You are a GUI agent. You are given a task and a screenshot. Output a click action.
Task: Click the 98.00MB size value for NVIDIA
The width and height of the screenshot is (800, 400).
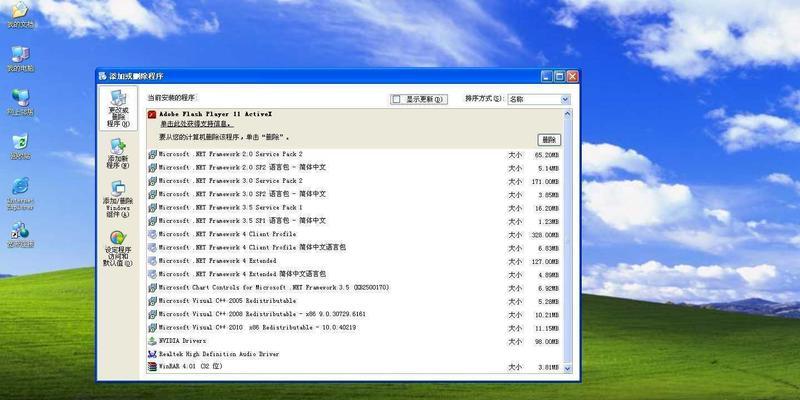tap(546, 342)
